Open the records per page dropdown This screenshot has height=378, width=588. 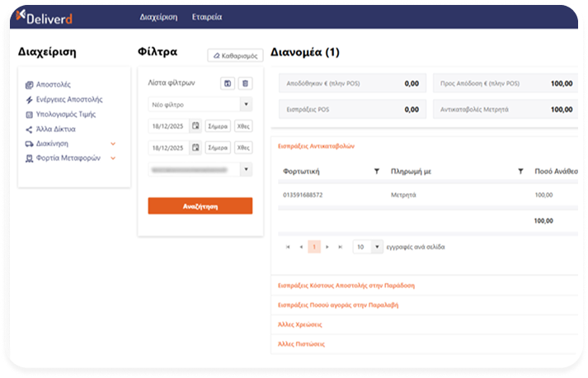(377, 247)
